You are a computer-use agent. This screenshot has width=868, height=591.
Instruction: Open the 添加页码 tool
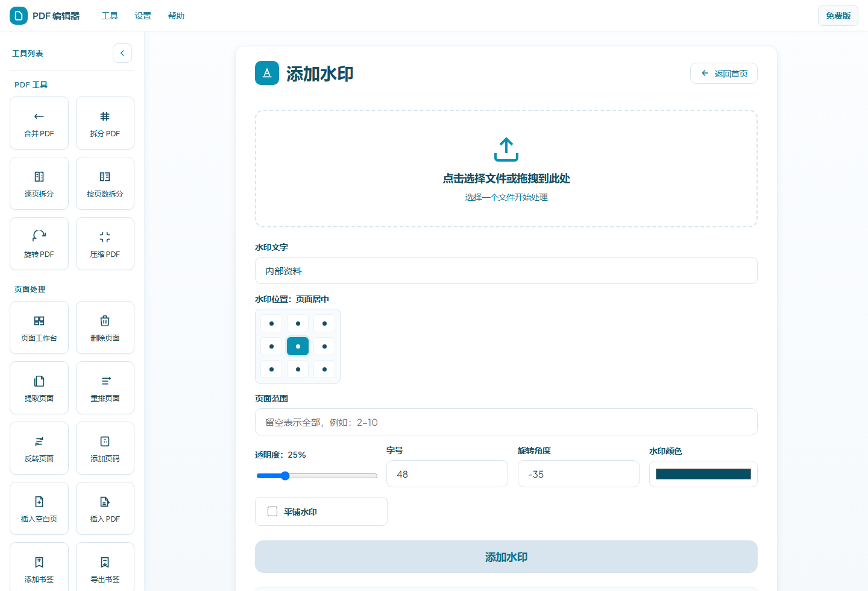[105, 448]
